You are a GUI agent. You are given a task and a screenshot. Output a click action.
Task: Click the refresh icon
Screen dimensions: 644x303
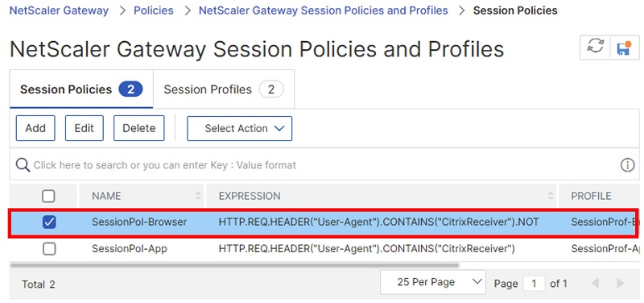(x=595, y=48)
